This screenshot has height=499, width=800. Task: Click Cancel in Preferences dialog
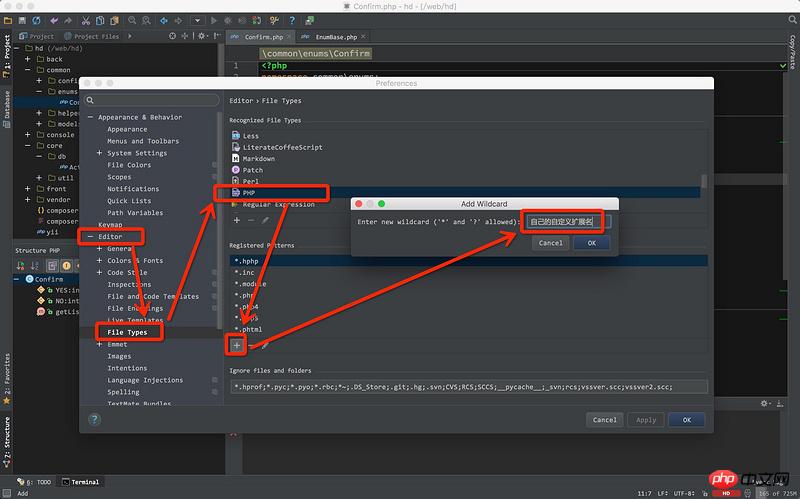tap(605, 420)
